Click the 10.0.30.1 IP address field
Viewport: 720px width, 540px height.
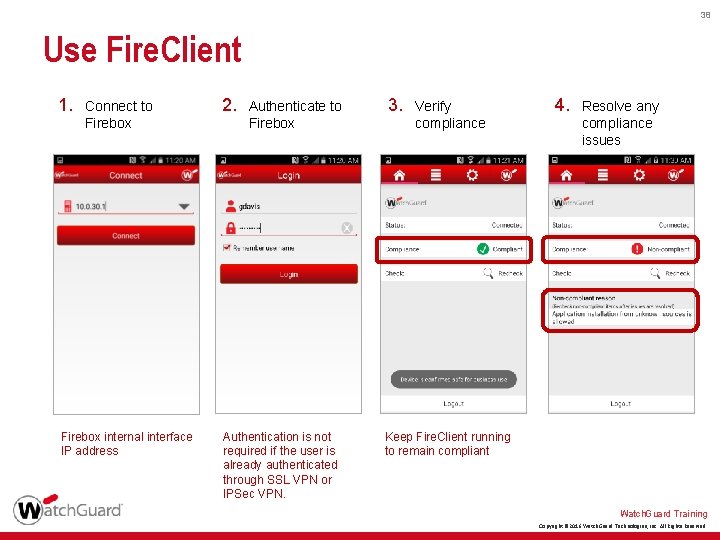coord(125,207)
